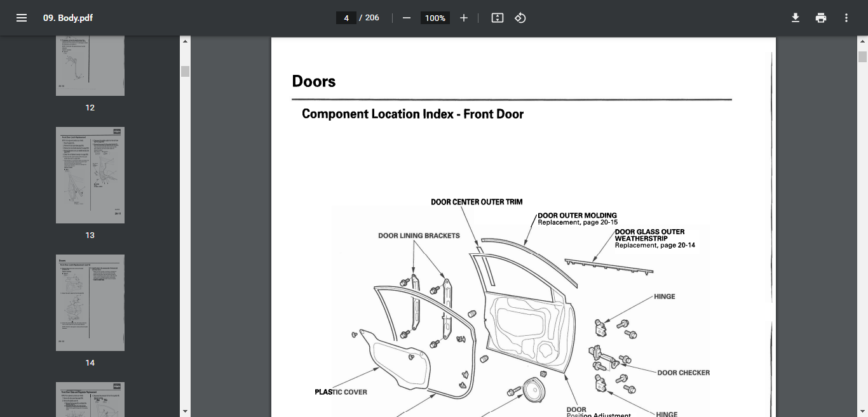868x417 pixels.
Task: Click Replacement, page 20-14 reference
Action: (x=654, y=245)
